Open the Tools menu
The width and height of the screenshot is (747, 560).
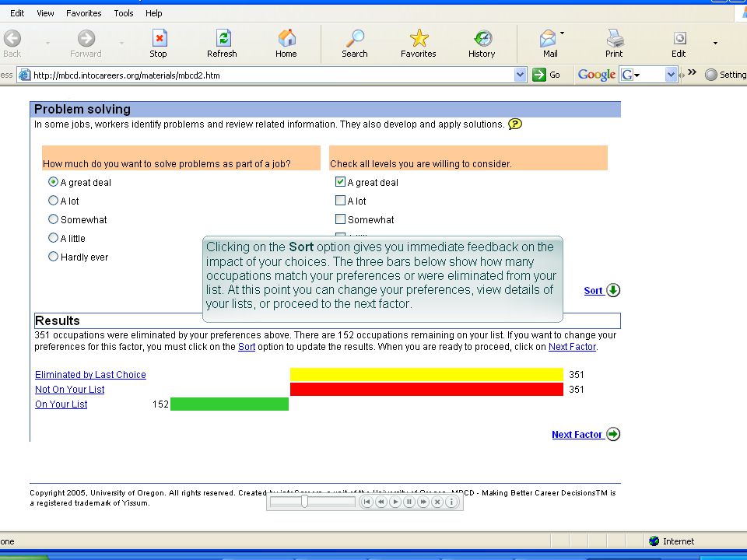[x=124, y=13]
